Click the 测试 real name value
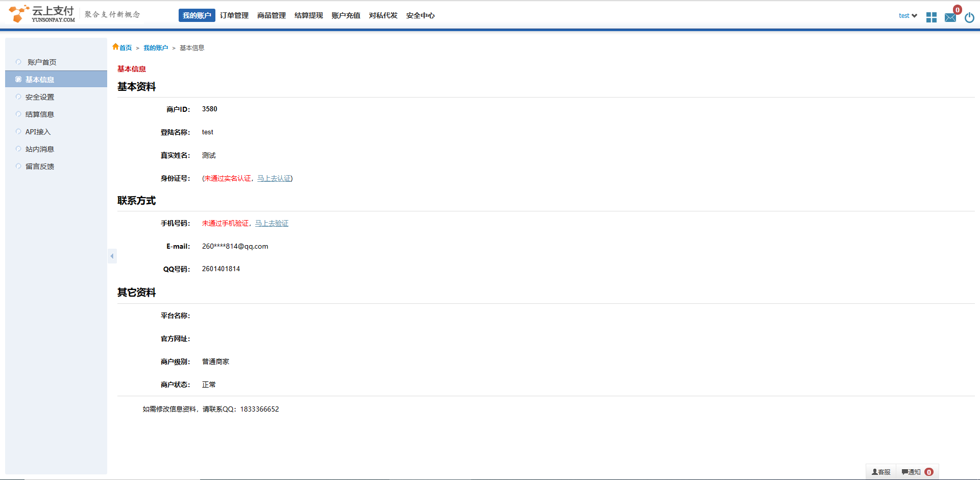Screen dimensions: 980x480 pos(209,155)
